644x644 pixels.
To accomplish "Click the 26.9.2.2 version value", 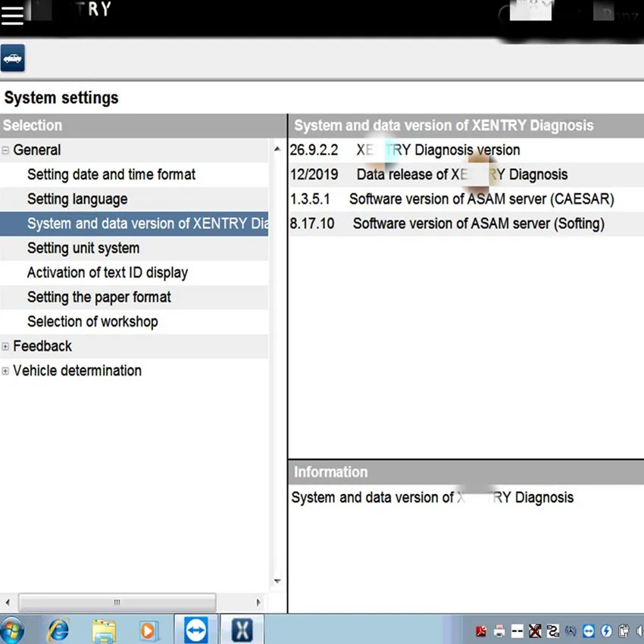I will [314, 150].
